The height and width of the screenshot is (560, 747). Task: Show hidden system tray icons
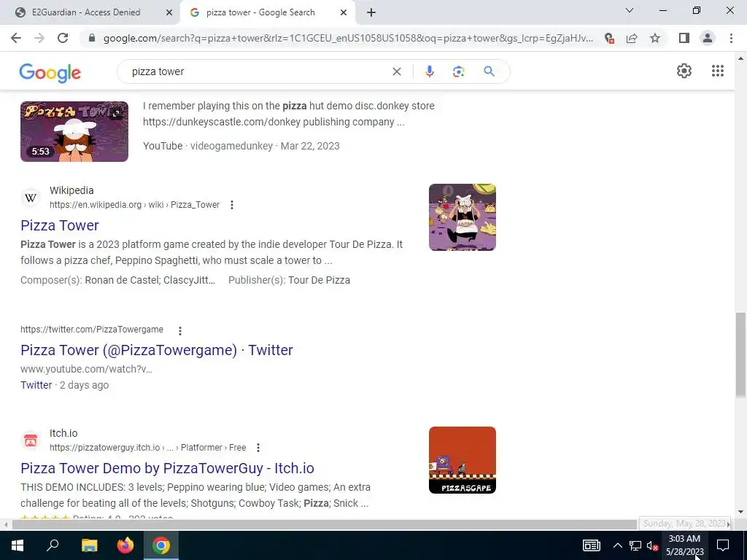pos(617,545)
